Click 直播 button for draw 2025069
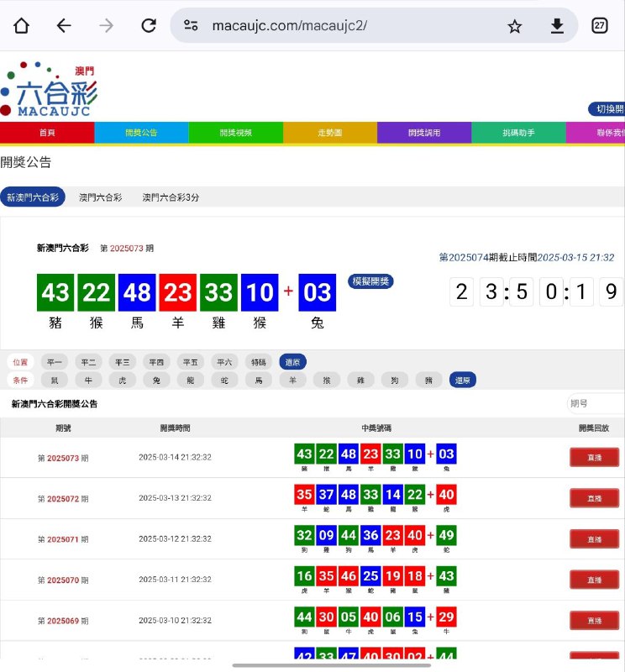This screenshot has height=672, width=625. [x=594, y=620]
